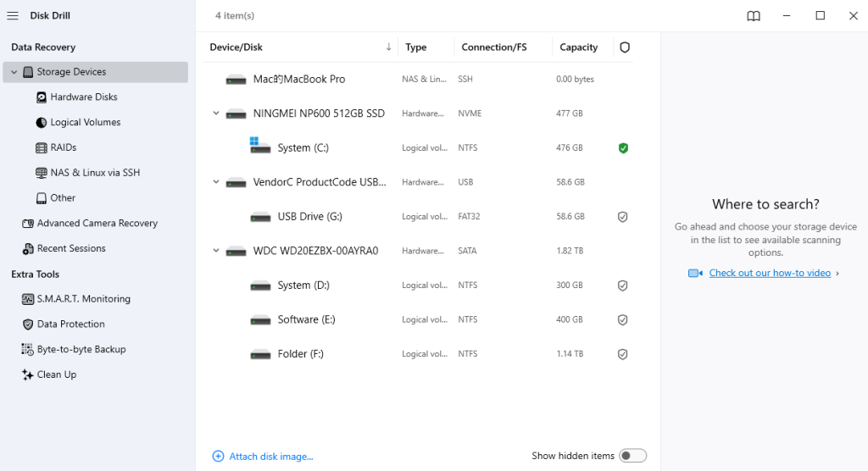Select Logical Volumes in sidebar
The image size is (868, 471).
[x=86, y=122]
